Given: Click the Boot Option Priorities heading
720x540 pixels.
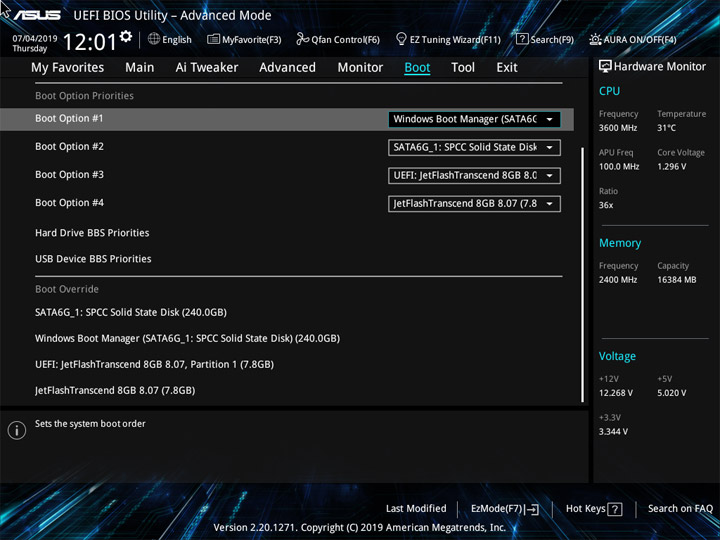Looking at the screenshot, I should [x=84, y=96].
